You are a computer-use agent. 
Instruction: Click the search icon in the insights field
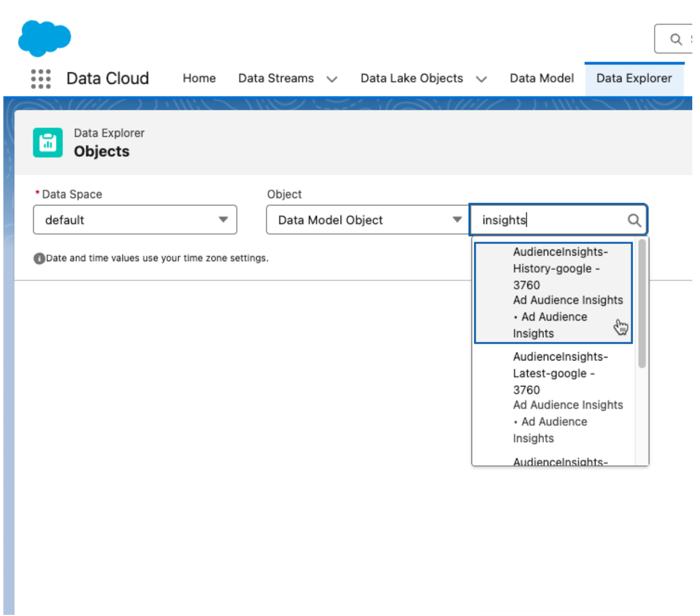point(634,220)
